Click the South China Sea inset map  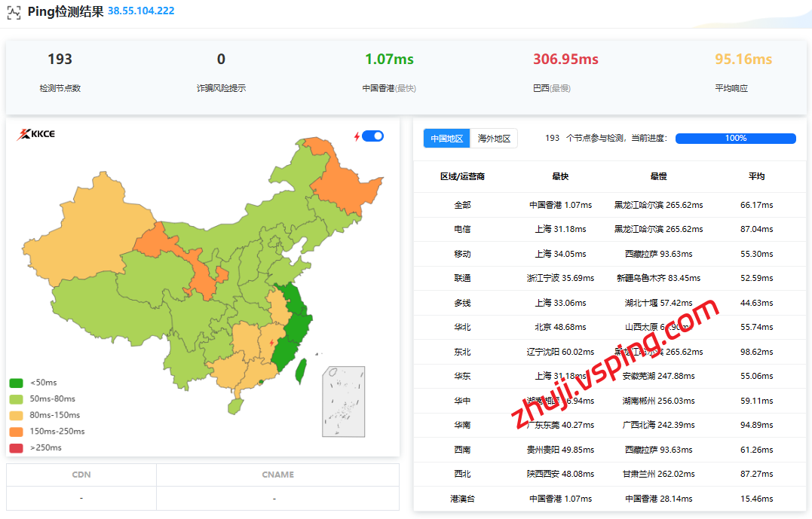[x=344, y=401]
